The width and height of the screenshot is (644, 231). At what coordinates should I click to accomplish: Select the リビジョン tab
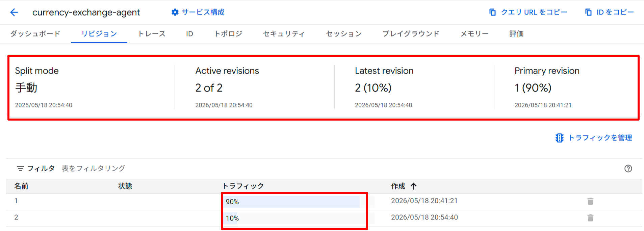point(99,34)
